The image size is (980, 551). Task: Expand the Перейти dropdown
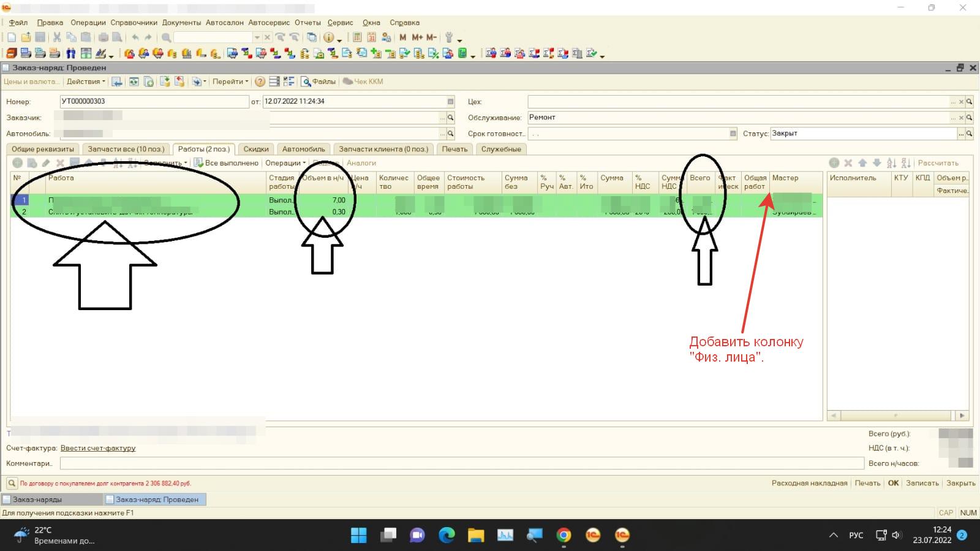click(x=230, y=82)
